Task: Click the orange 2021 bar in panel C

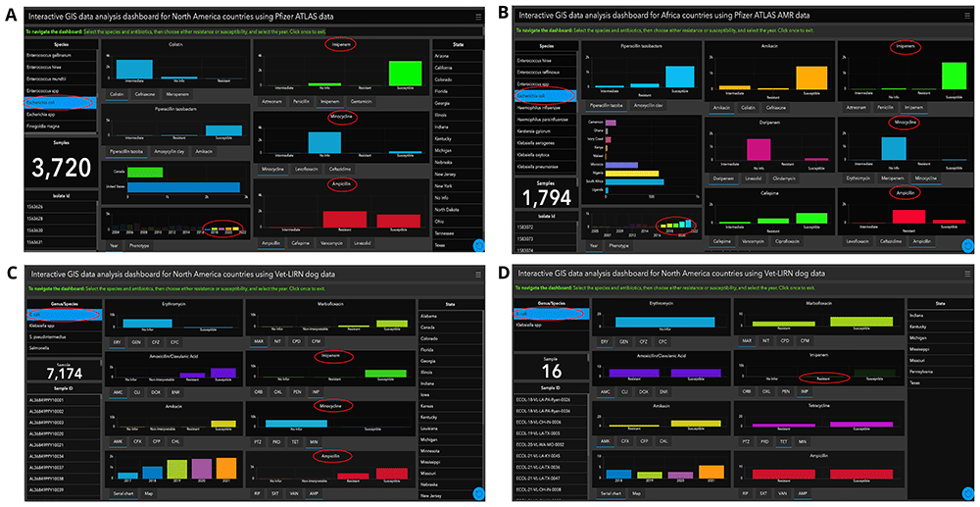Action: 226,468
